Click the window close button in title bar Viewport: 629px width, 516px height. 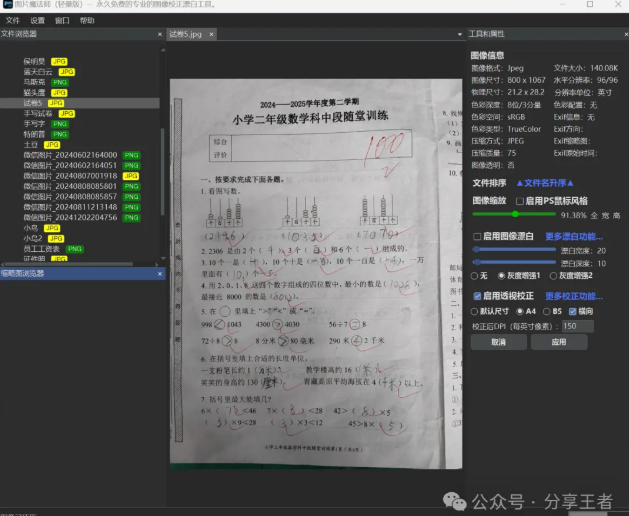tap(620, 5)
